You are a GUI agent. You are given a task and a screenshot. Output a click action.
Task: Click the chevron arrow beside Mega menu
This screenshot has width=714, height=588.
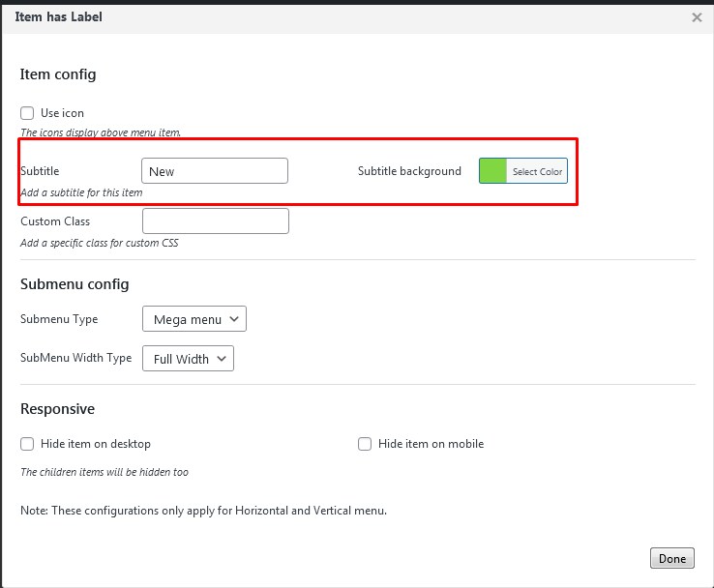(x=235, y=319)
